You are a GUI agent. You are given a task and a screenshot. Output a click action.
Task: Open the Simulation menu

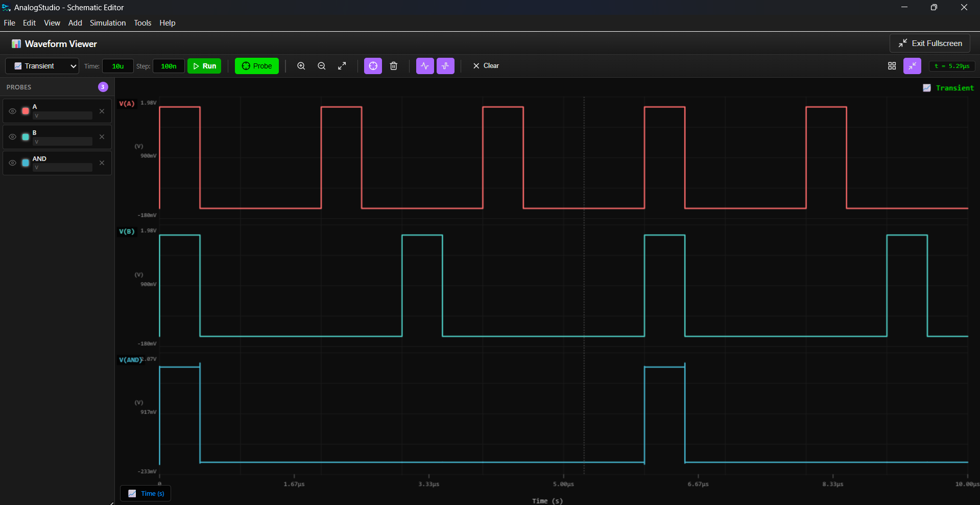pos(107,23)
